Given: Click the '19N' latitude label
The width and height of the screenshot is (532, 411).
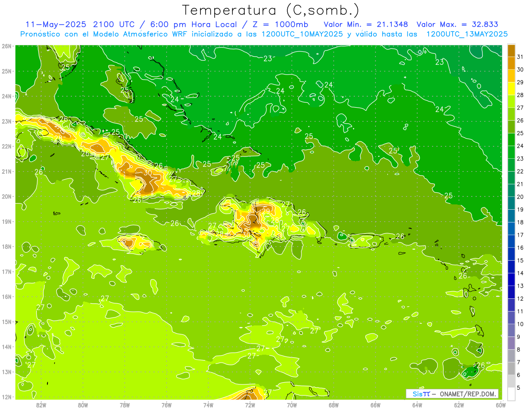Looking at the screenshot, I should pos(6,221).
